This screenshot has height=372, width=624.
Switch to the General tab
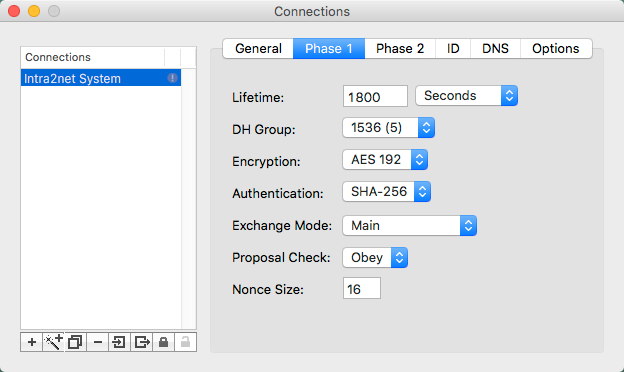coord(258,49)
